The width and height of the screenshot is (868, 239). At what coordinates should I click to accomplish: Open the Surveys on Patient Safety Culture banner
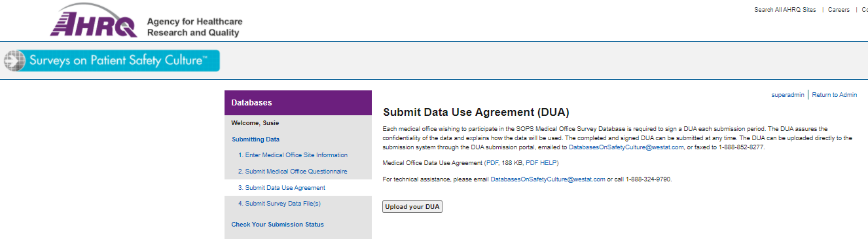pyautogui.click(x=111, y=61)
